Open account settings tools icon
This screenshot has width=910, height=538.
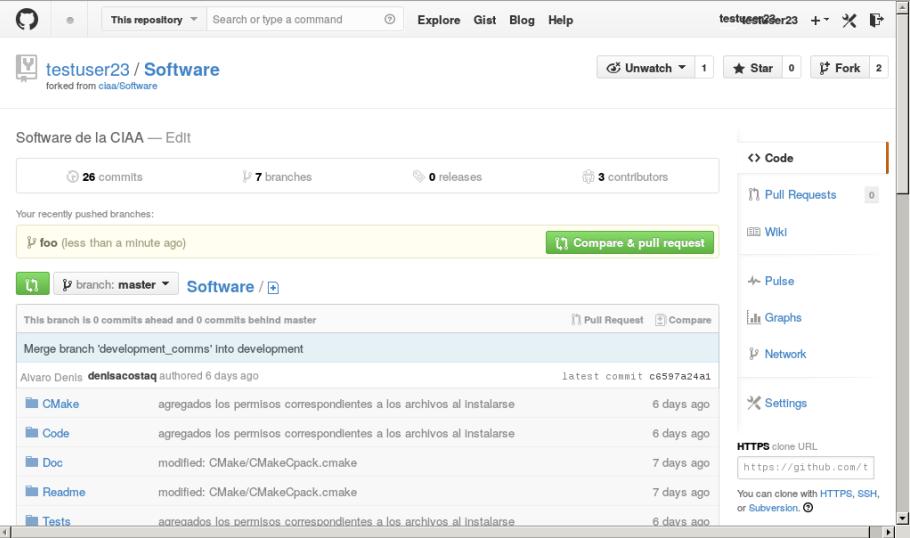pyautogui.click(x=849, y=20)
